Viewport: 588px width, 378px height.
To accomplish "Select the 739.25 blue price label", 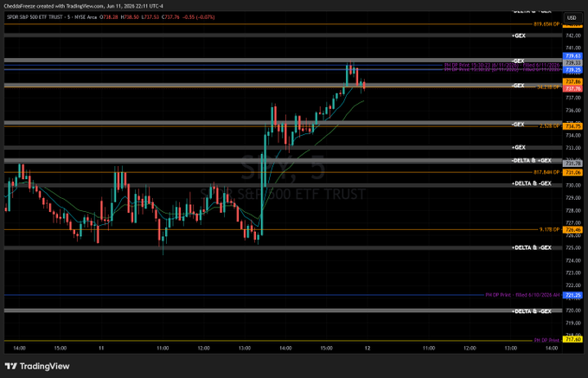I will pyautogui.click(x=573, y=70).
